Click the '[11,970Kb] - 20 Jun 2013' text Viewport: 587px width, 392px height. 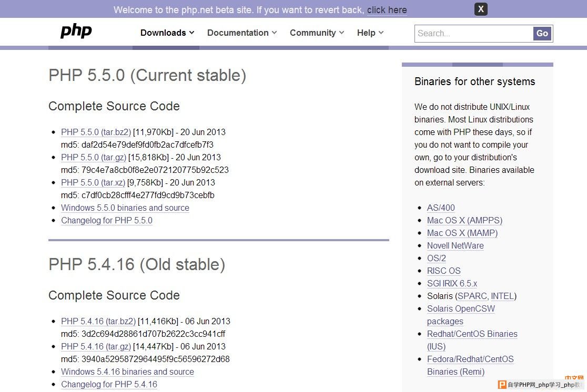coord(179,132)
